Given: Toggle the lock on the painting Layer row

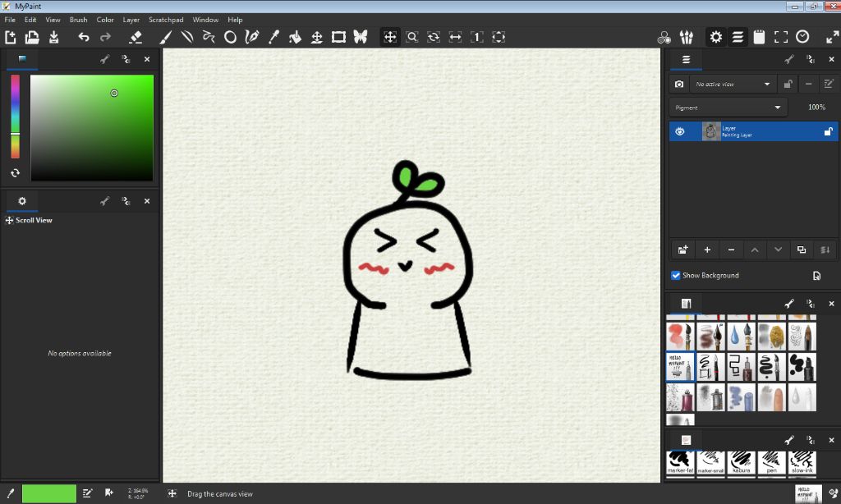Looking at the screenshot, I should click(x=828, y=131).
